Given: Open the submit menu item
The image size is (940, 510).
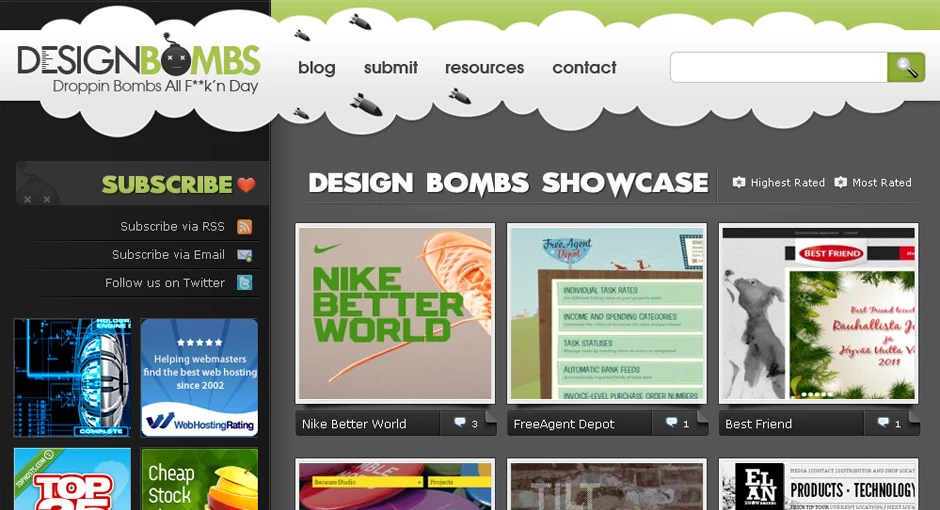Looking at the screenshot, I should [391, 68].
